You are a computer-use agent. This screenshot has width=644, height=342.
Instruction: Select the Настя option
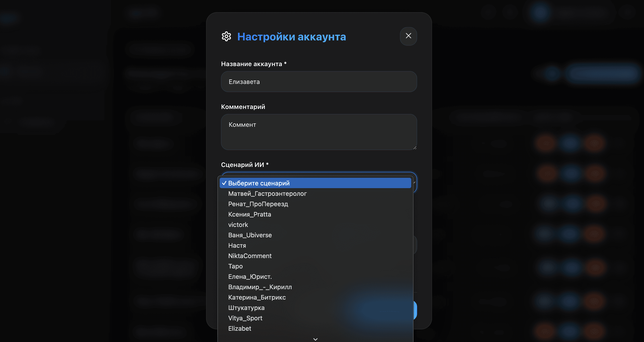tap(315, 245)
